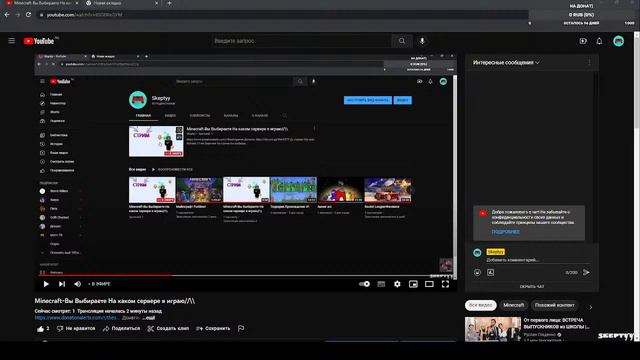Focus the YouTube search field
Viewport: 640px width, 360px height.
tap(302, 41)
